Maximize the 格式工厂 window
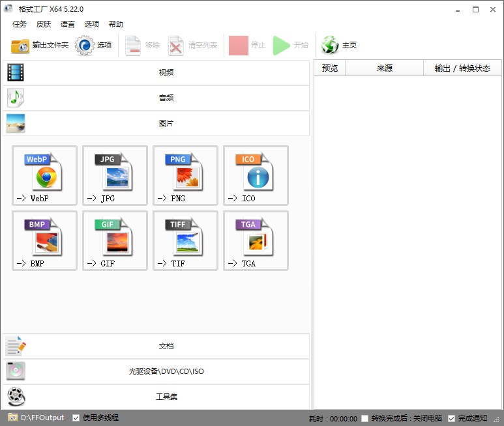This screenshot has width=504, height=426. pos(475,9)
